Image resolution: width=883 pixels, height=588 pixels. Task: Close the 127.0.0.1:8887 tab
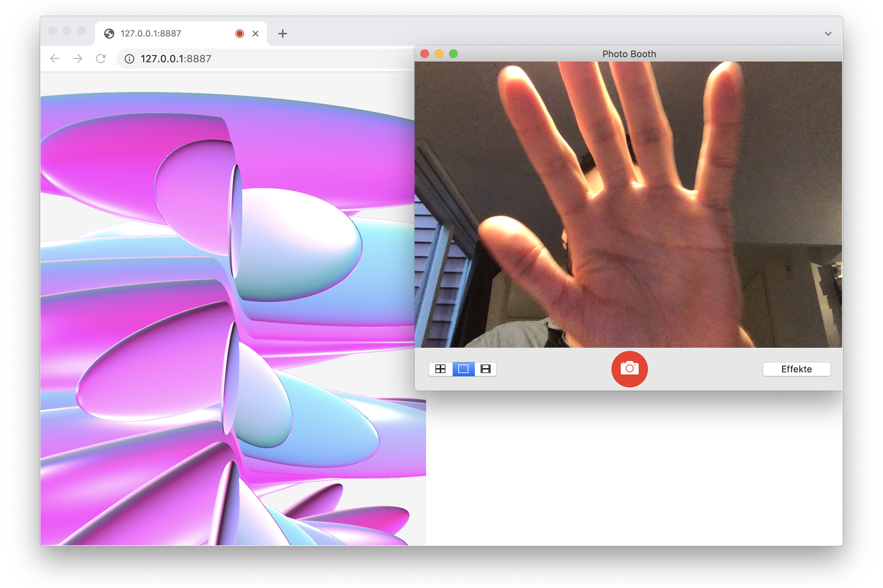coord(256,34)
